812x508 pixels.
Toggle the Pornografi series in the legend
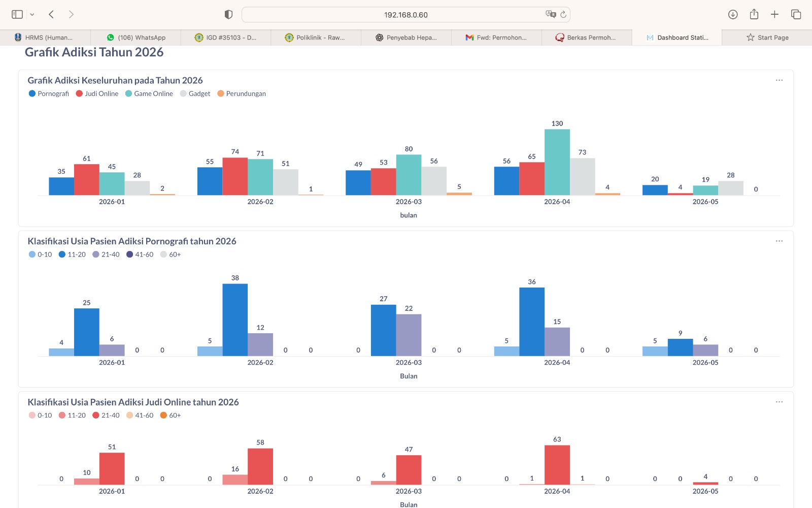click(x=49, y=93)
